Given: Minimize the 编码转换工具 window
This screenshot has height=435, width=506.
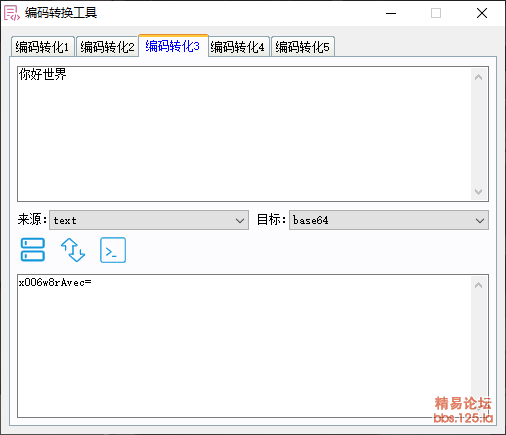Looking at the screenshot, I should point(391,13).
